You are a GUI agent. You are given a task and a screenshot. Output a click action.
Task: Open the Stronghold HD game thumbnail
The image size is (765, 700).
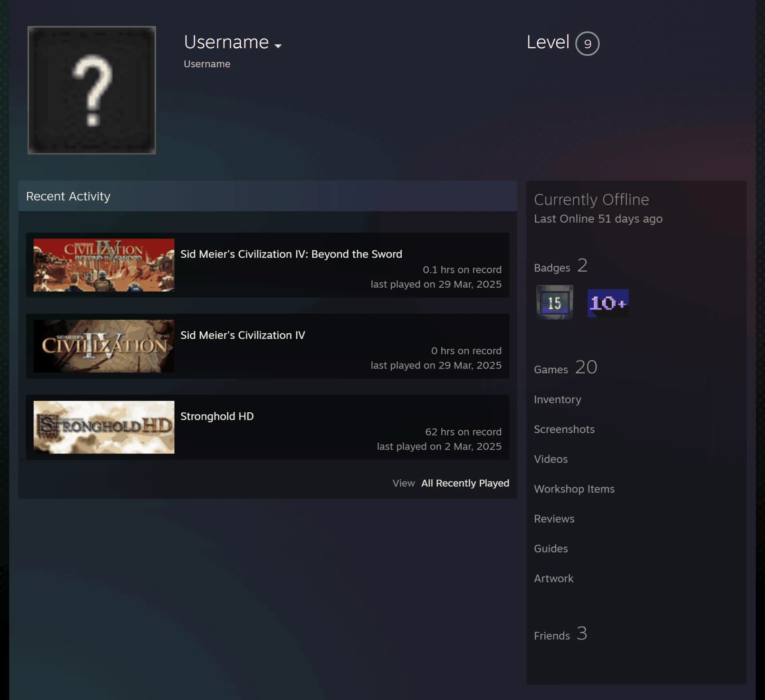104,427
